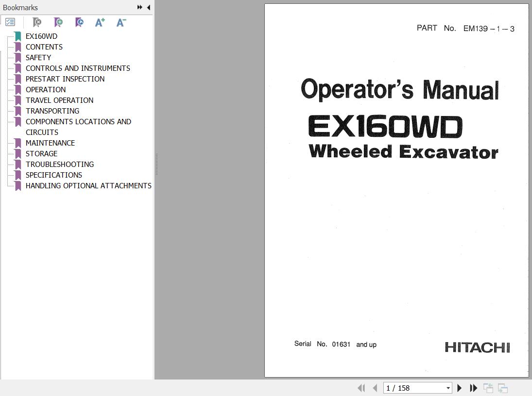Go to PRESTART INSPECTION bookmark
The height and width of the screenshot is (396, 532).
65,79
